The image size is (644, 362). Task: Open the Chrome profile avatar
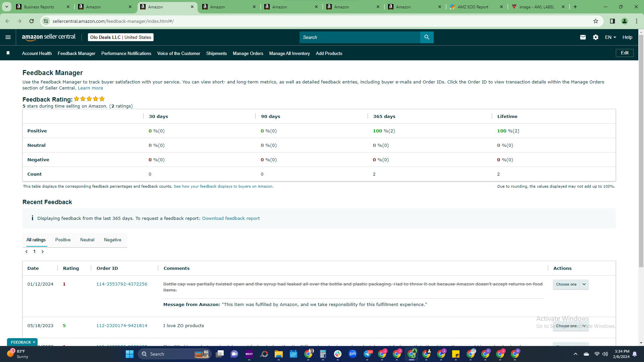pos(625,21)
